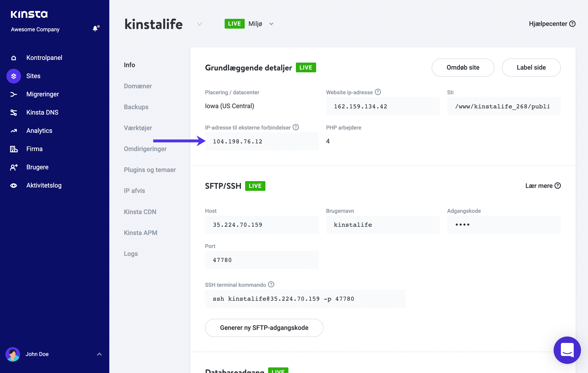
Task: Expand the John Doe user menu
Action: pos(99,354)
